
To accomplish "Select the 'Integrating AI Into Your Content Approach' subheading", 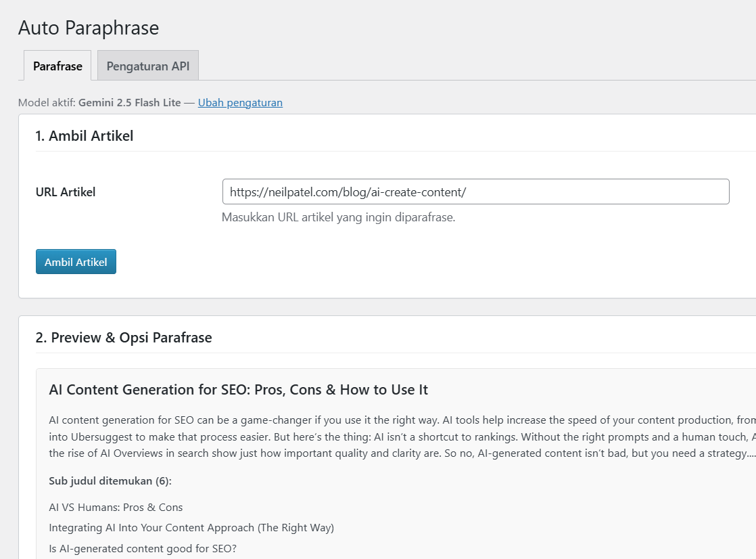I will pos(191,528).
